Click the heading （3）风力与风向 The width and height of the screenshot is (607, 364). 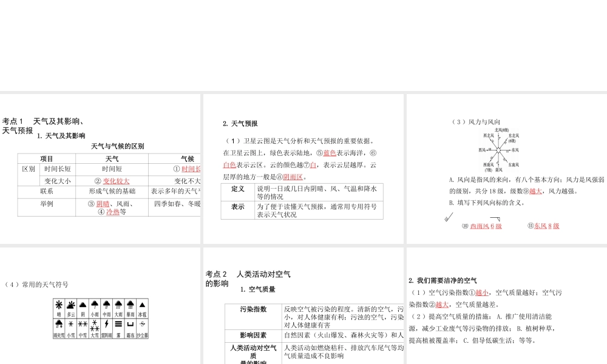[x=475, y=122]
